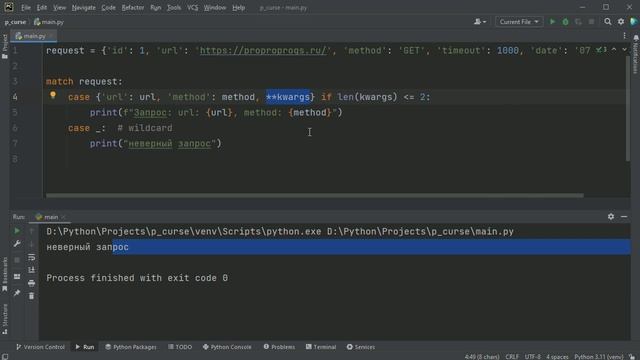Screen dimensions: 640x360
Task: Open the Help menu
Action: click(x=238, y=7)
